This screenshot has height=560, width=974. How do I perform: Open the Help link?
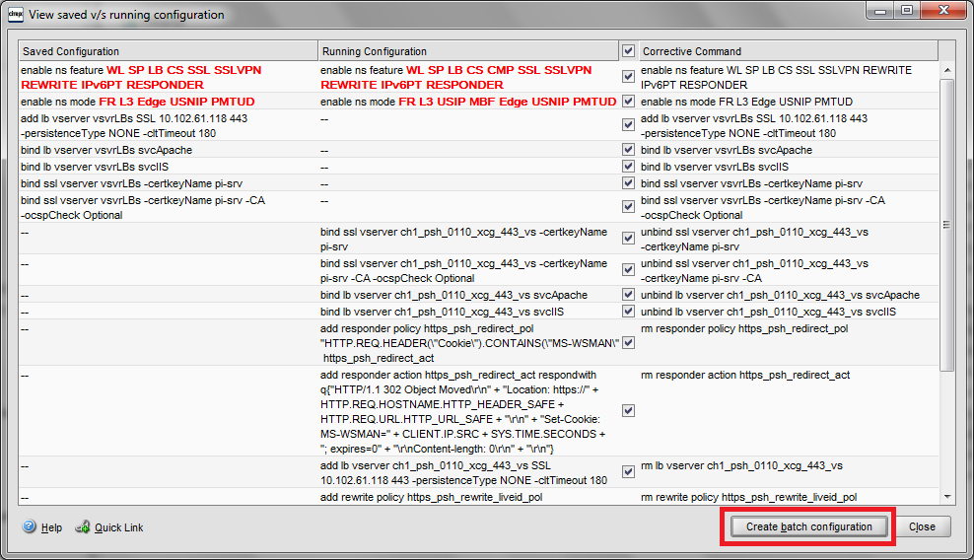[51, 528]
